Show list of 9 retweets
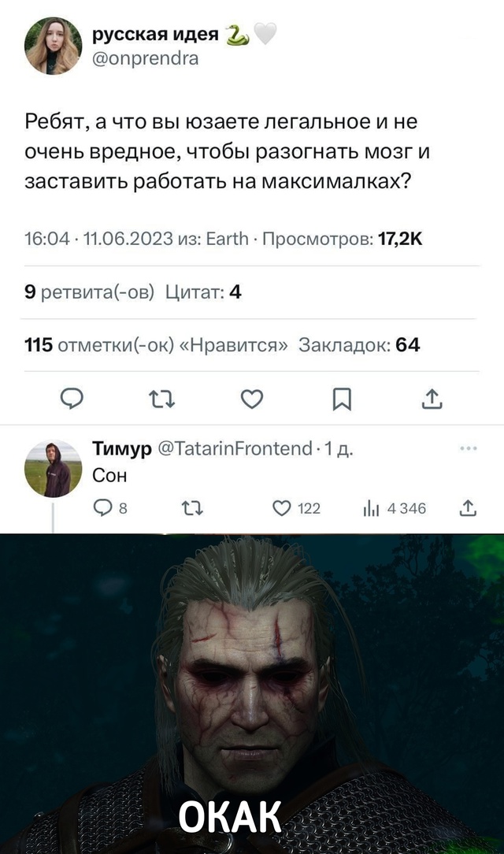Viewport: 504px width, 854px height. [89, 292]
